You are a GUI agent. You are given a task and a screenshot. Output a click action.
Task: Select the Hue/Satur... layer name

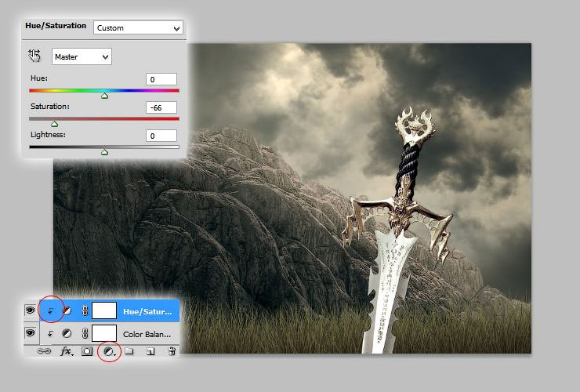click(x=147, y=312)
